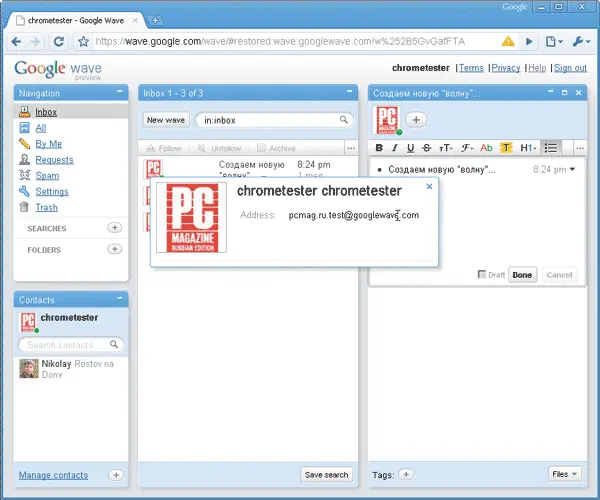Open the Settings navigation link

pyautogui.click(x=52, y=192)
